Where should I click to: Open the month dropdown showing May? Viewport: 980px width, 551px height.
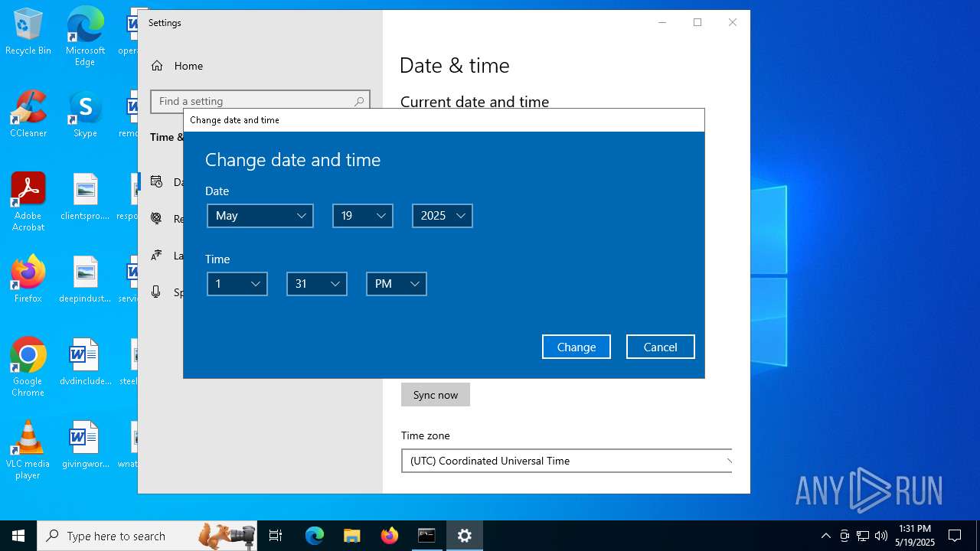pos(260,216)
